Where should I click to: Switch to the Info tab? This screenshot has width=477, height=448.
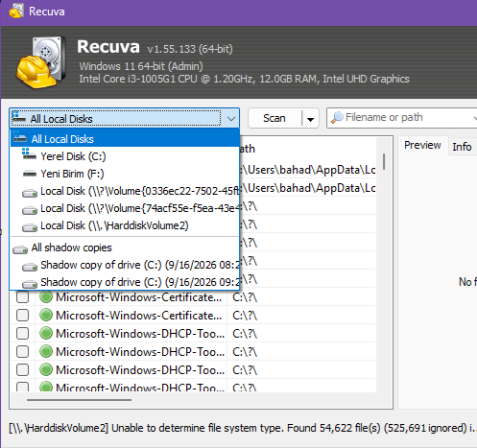coord(462,147)
